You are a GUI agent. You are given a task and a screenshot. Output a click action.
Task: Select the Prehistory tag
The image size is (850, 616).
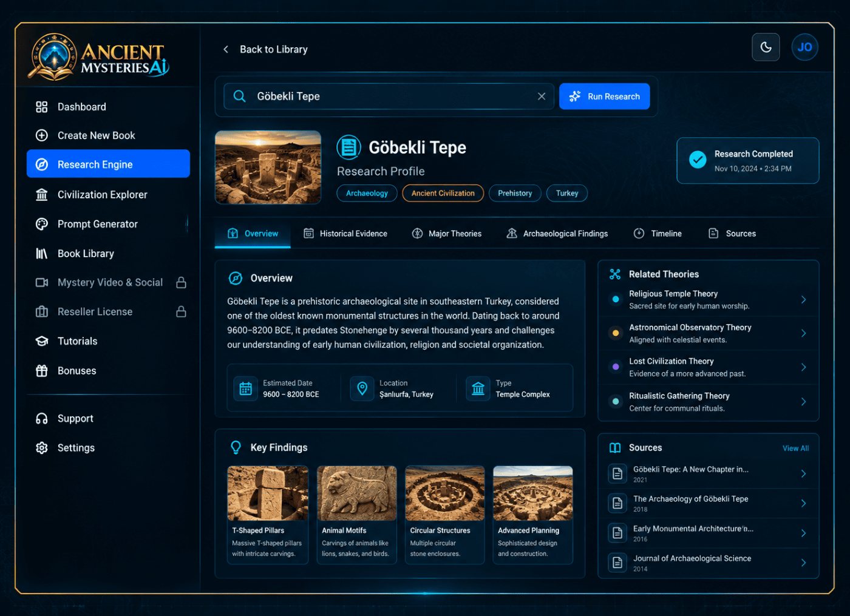click(515, 193)
